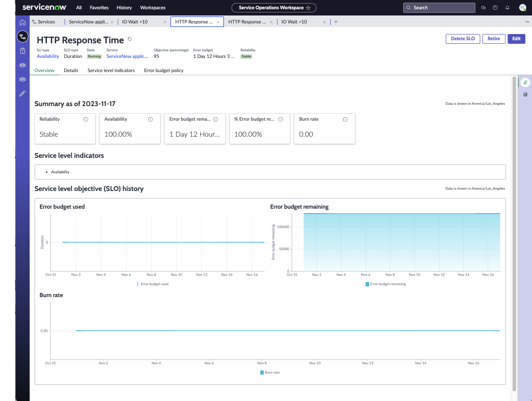Open the Workspaces menu
This screenshot has width=532, height=401.
(153, 8)
